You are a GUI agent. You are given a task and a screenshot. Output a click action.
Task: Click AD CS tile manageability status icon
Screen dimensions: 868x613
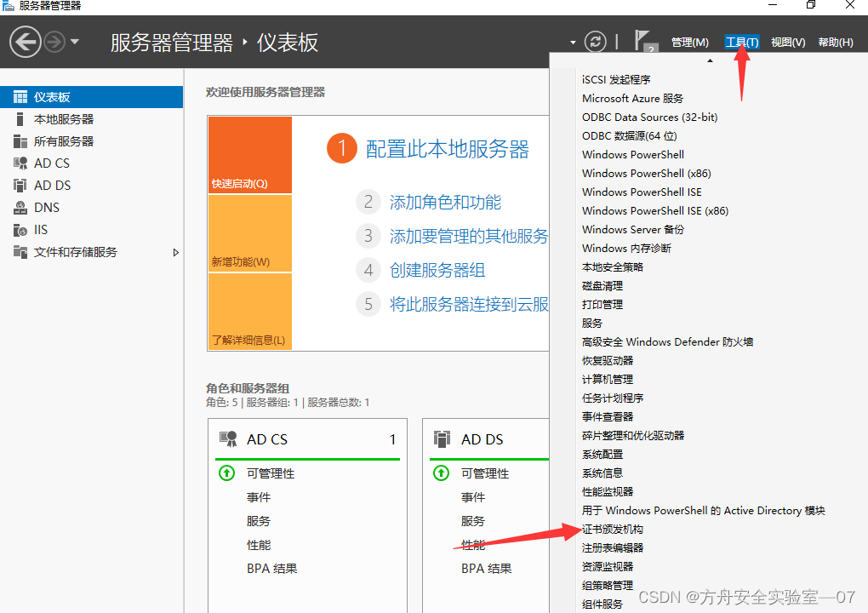(227, 473)
